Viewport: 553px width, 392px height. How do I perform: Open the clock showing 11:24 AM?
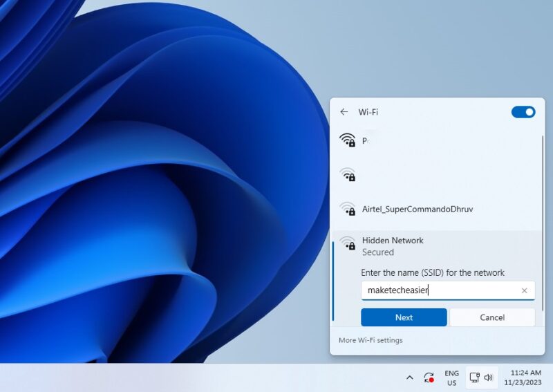[523, 377]
